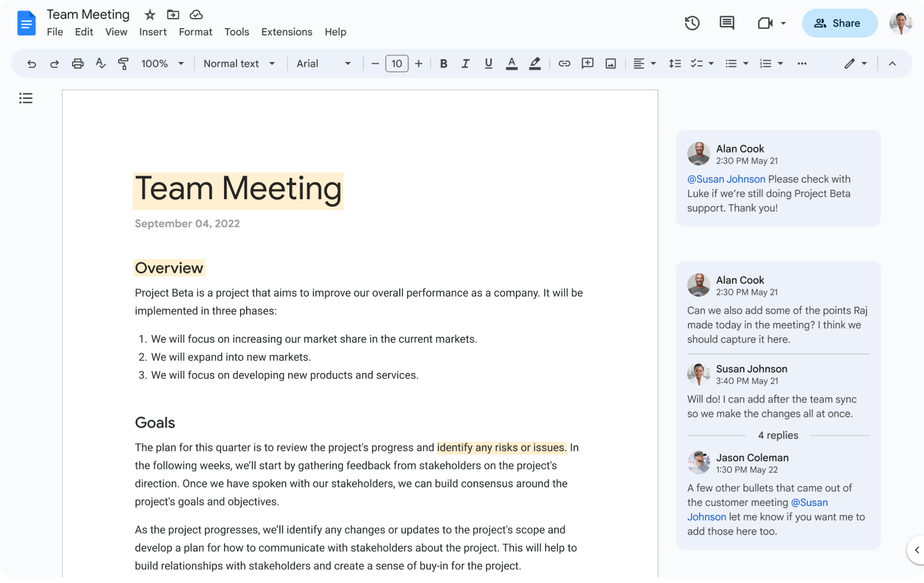Click the Undo arrow
Screen dimensions: 924x583
click(32, 64)
